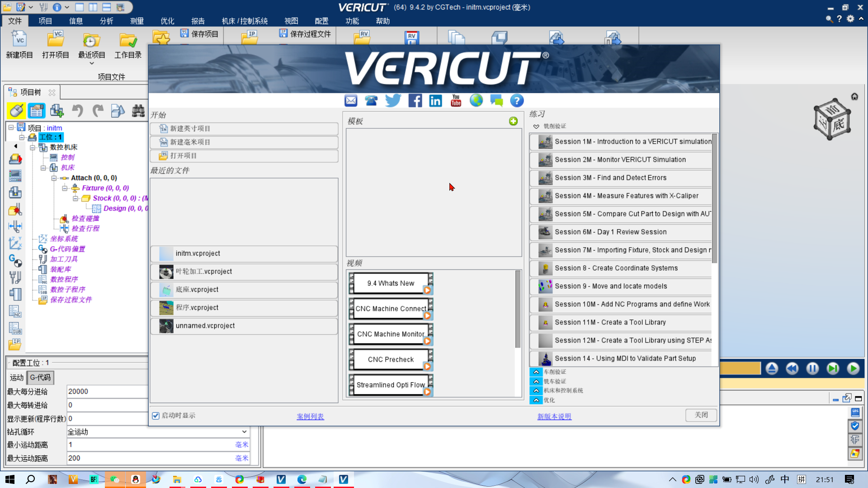Click the undo arrow above the project tree
The image size is (868, 488).
tap(77, 111)
